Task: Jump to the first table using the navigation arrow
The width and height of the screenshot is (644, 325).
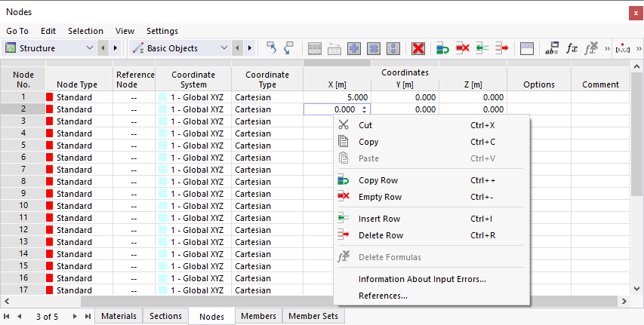Action: (7, 317)
